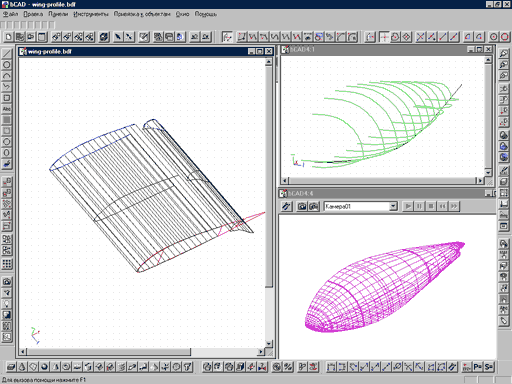Screen dimensions: 512x384
Task: Click the dotted grid icon in left toolbar
Action: pos(7,264)
